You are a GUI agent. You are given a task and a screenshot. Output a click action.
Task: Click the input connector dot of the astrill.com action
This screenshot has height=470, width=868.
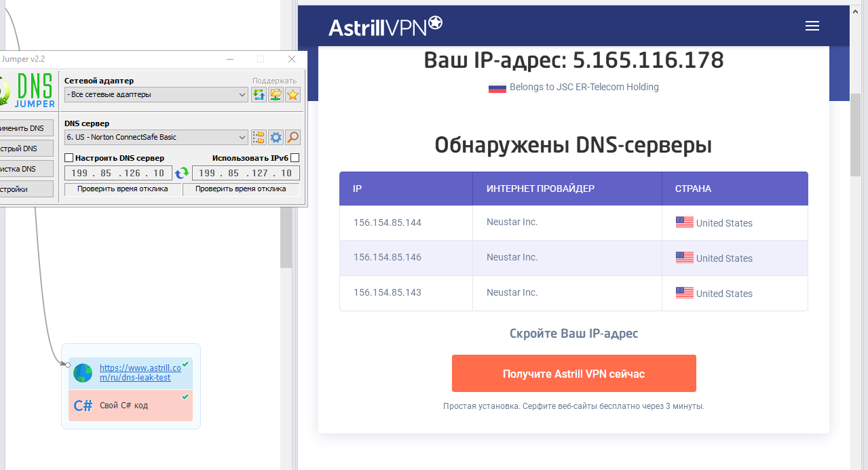tap(68, 365)
